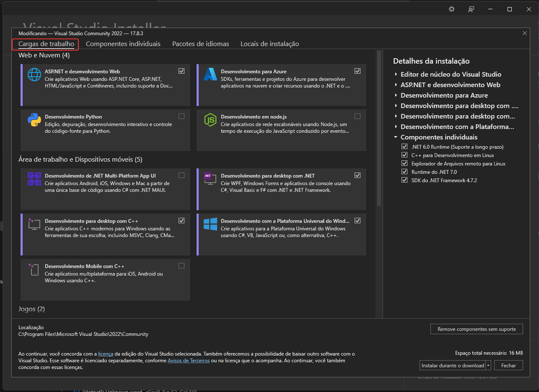Image resolution: width=539 pixels, height=392 pixels.
Task: Click the node.js workload icon
Action: tap(210, 120)
